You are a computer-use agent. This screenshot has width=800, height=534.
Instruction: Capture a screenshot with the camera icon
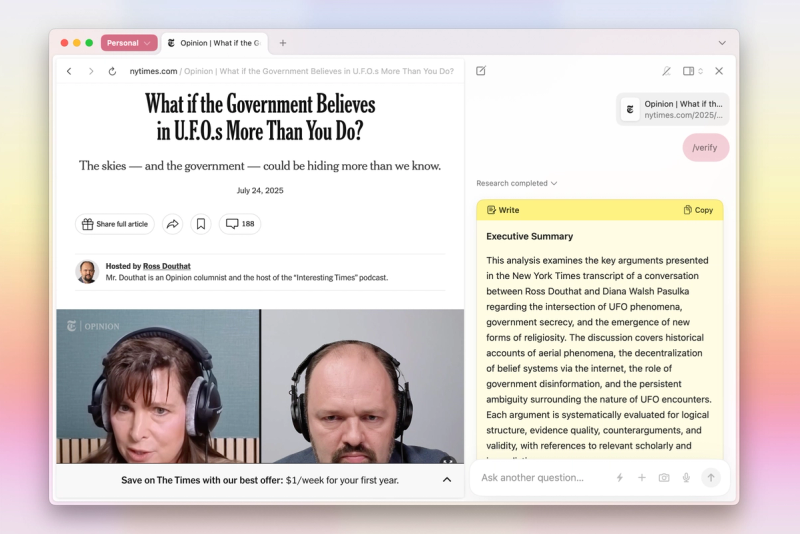tap(664, 477)
